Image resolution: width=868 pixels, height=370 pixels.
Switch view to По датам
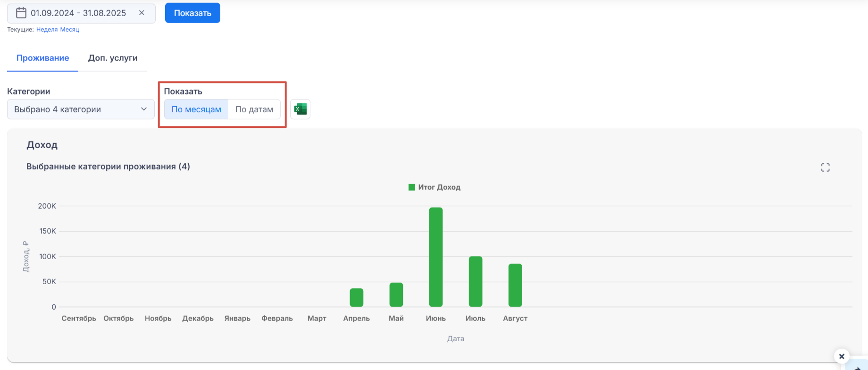[254, 109]
